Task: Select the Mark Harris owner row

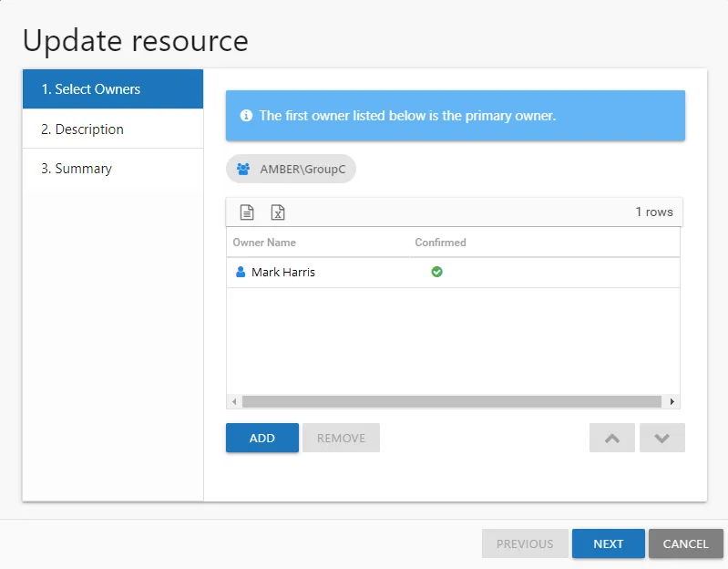Action: [453, 273]
